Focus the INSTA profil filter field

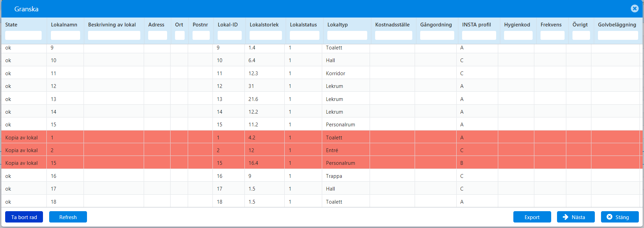click(x=479, y=35)
